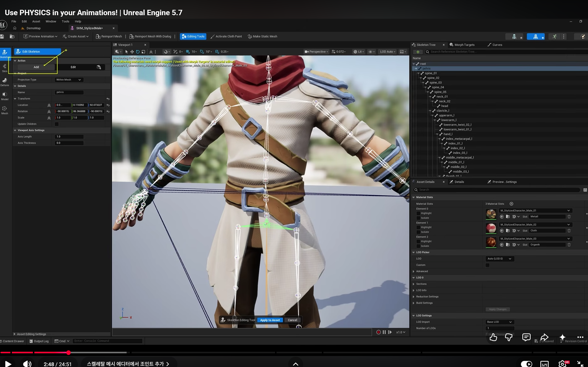Open video comments
588x367 pixels.
526,337
